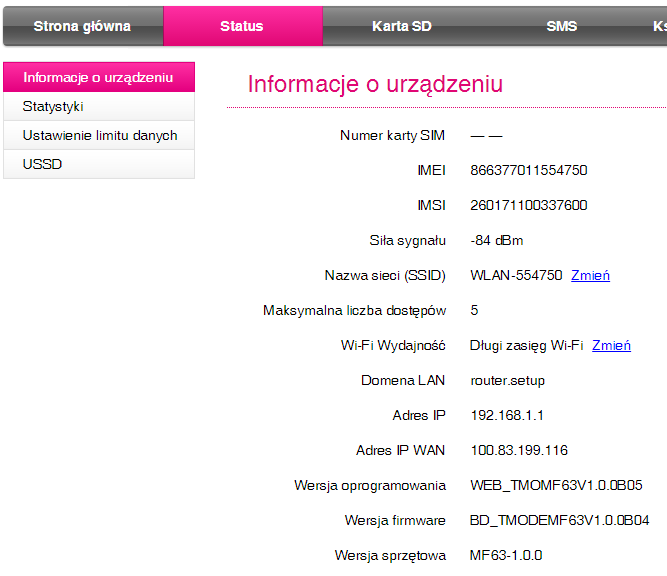Image resolution: width=667 pixels, height=576 pixels.
Task: Open the Strona główna tab
Action: [x=82, y=26]
